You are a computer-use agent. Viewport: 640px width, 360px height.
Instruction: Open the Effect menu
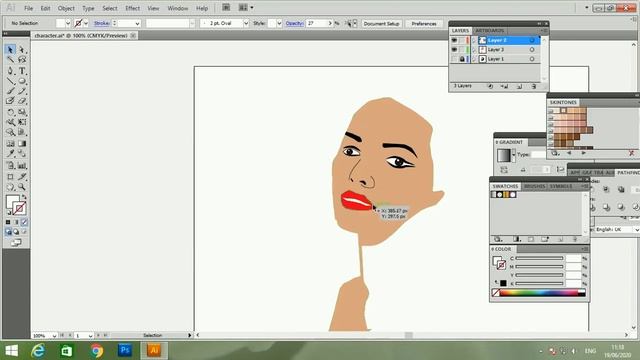[x=132, y=8]
